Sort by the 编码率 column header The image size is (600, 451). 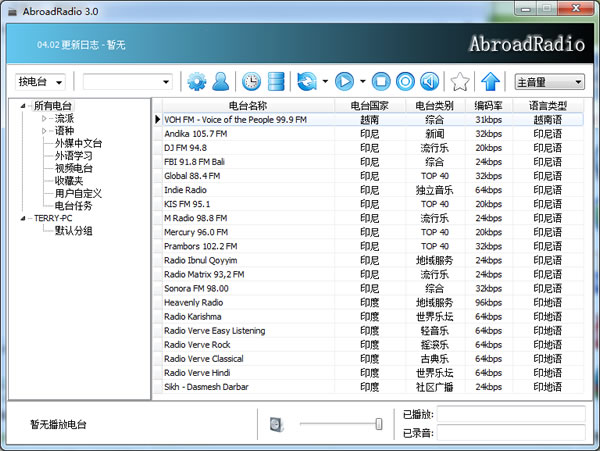point(488,105)
